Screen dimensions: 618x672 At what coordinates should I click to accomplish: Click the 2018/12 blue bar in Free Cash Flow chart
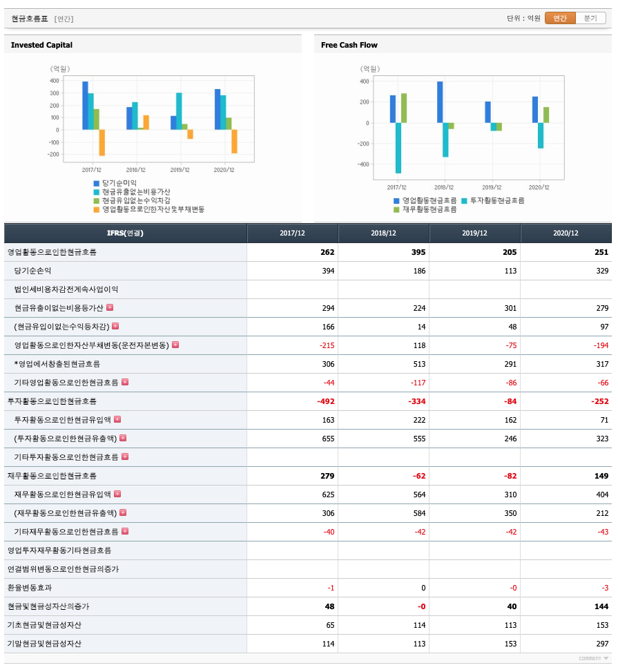point(440,102)
